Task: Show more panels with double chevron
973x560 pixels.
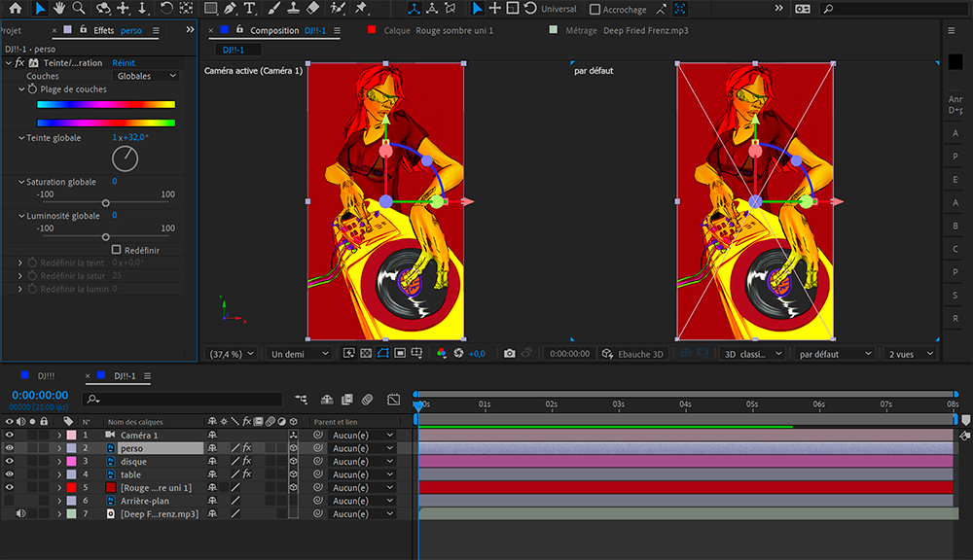Action: (x=190, y=30)
